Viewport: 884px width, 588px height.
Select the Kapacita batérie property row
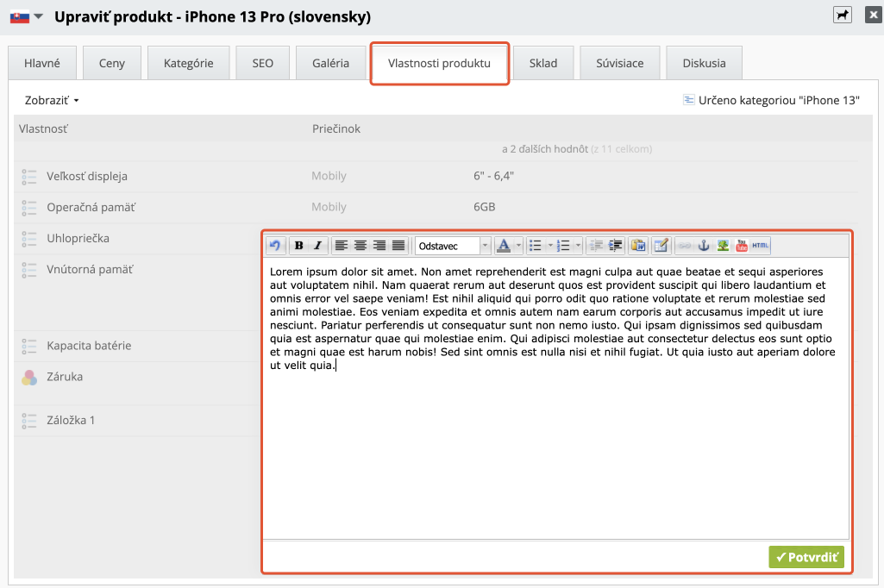138,346
